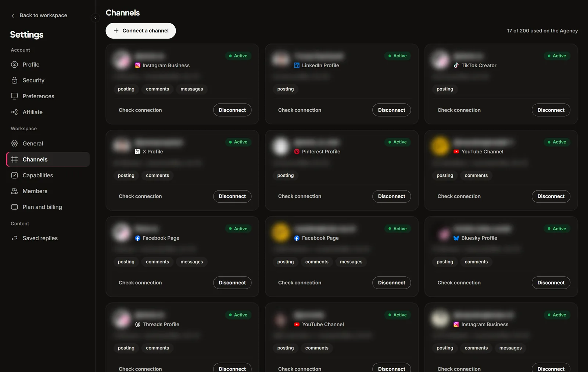The width and height of the screenshot is (588, 372).
Task: Click the Back to workspace arrow icon
Action: pos(13,16)
